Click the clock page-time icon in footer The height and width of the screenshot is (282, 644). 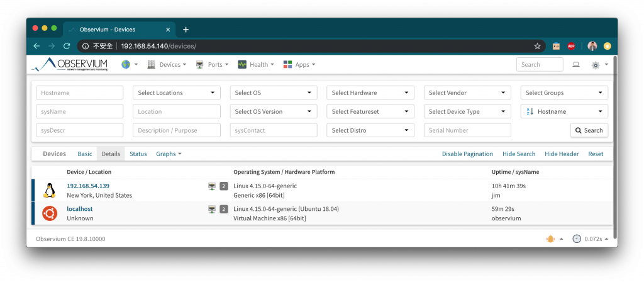click(x=577, y=239)
